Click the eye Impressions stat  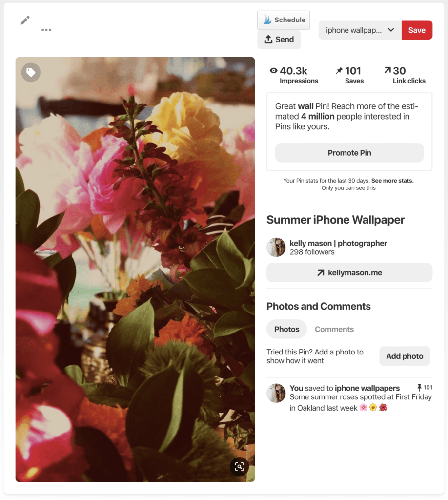(294, 76)
